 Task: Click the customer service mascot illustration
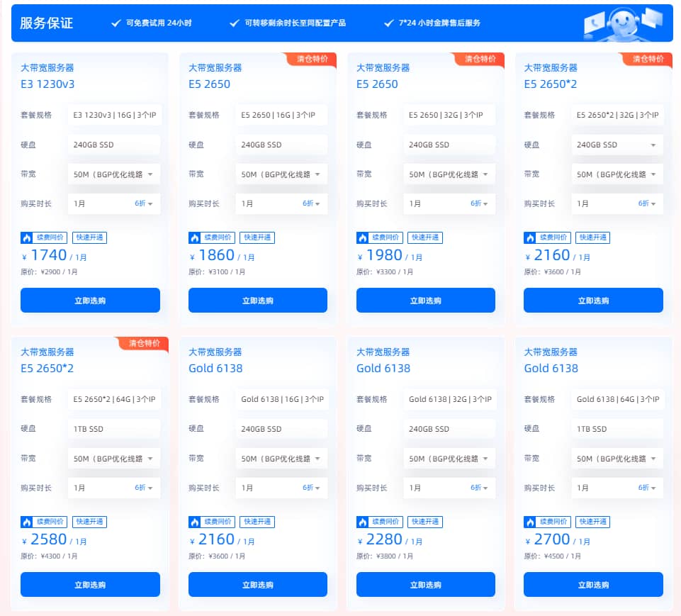(624, 22)
